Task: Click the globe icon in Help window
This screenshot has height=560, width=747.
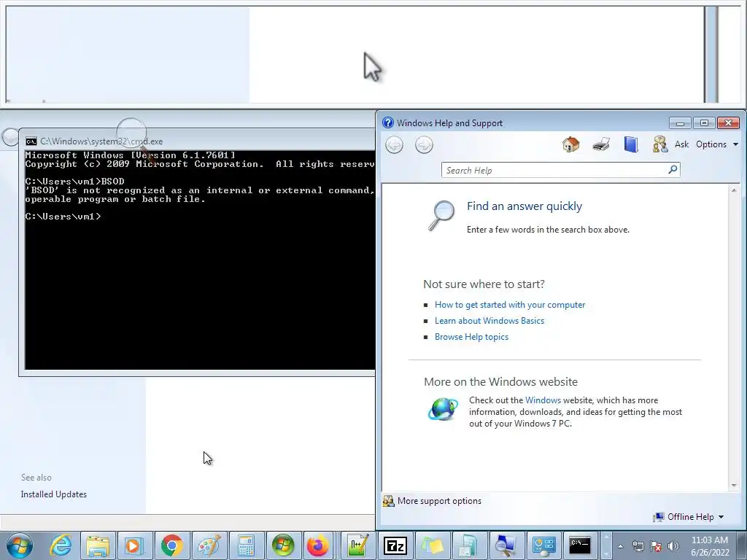Action: 443,409
